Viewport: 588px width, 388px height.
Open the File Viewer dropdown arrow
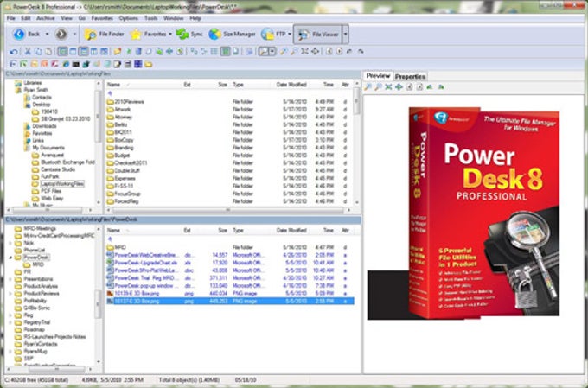point(345,35)
